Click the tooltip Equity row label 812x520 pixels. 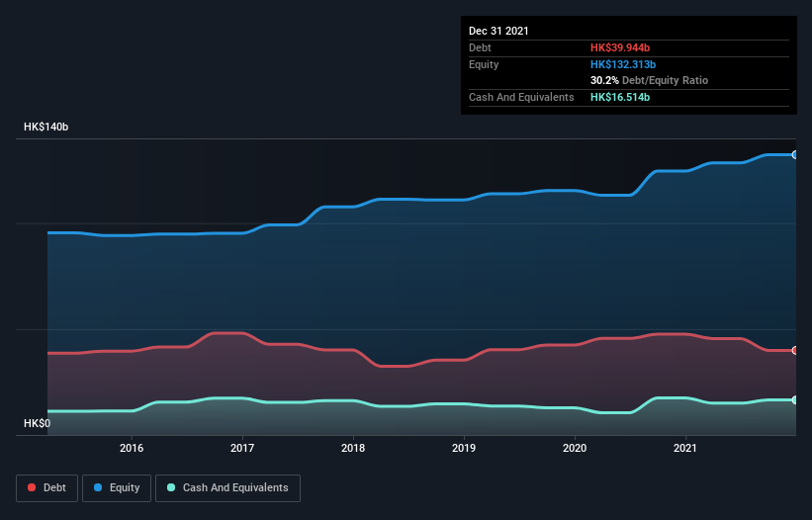(484, 64)
